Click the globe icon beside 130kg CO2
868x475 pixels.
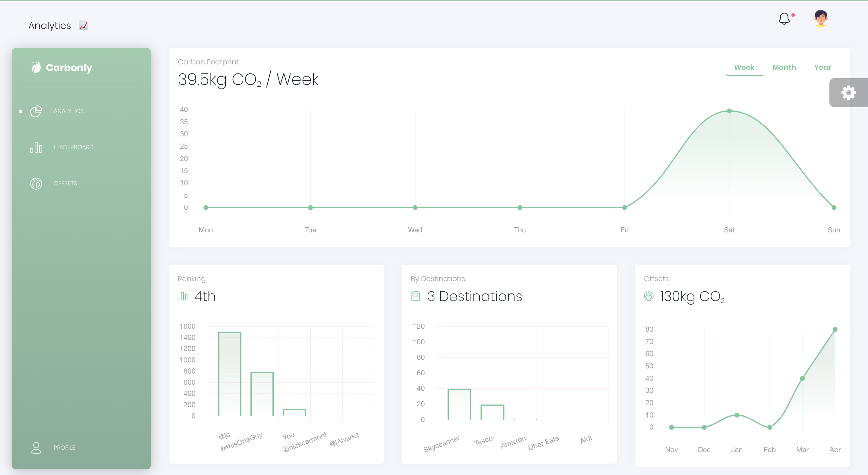point(649,296)
